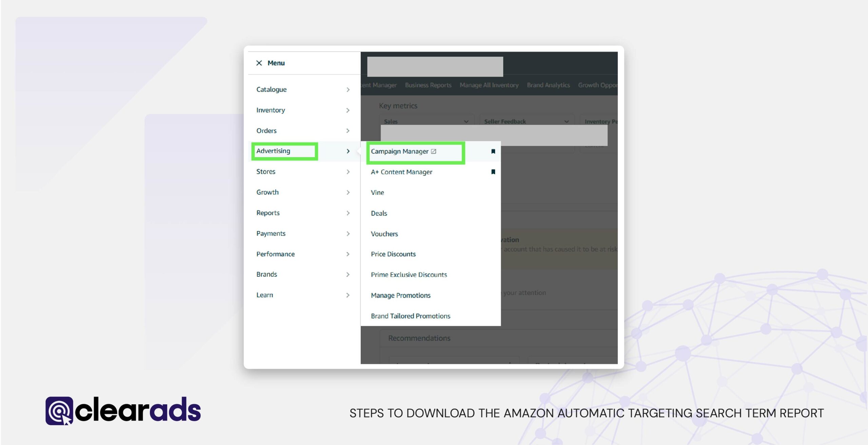Open Prime Exclusive Discounts
This screenshot has height=445, width=868.
coord(409,275)
